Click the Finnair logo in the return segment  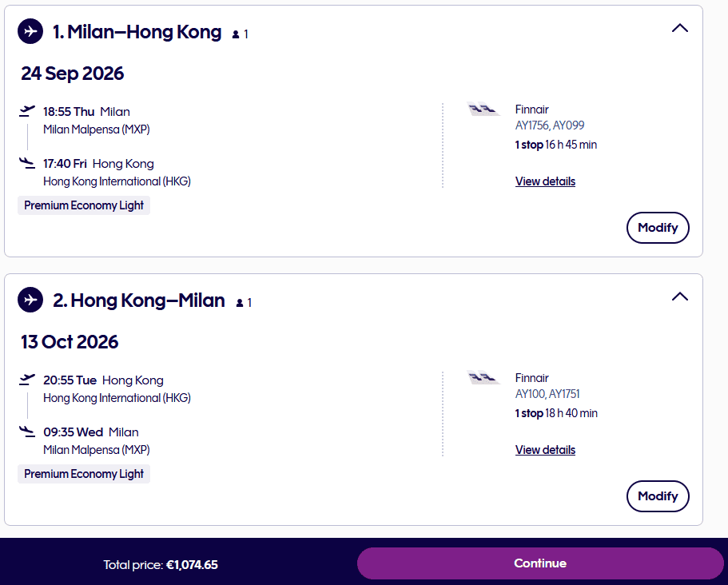pyautogui.click(x=483, y=378)
